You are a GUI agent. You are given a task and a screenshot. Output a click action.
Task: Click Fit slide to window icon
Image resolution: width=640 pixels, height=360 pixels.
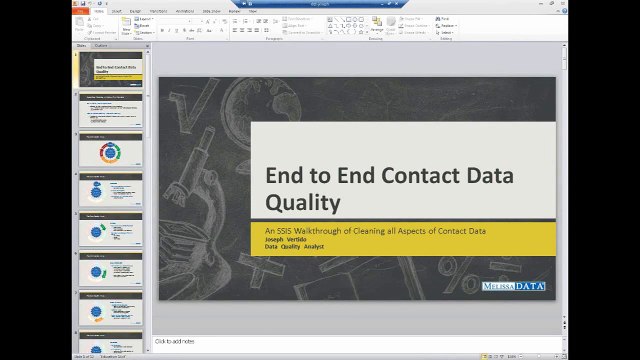coord(564,356)
